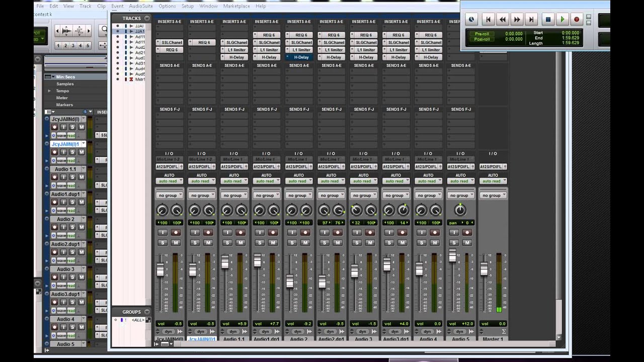Click the Post-roll button in Transport

[482, 39]
